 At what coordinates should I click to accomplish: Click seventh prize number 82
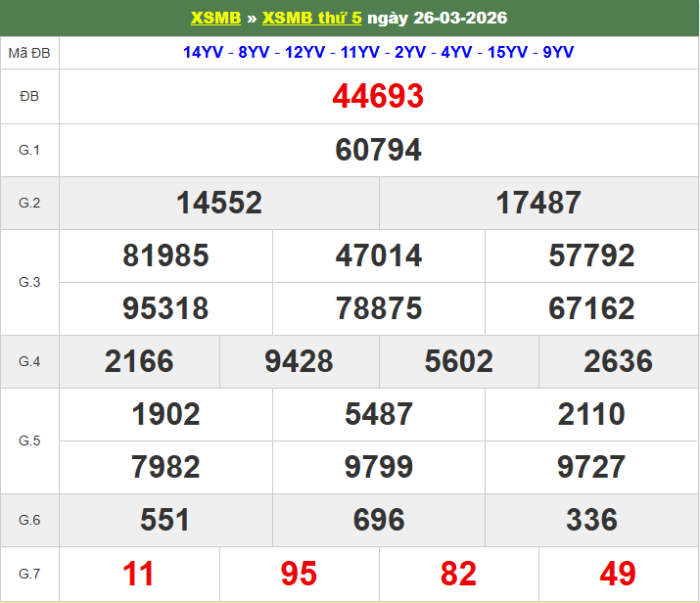tap(458, 574)
